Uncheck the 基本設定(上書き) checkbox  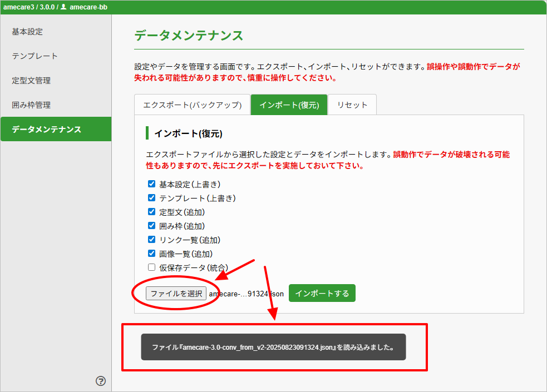(x=151, y=184)
